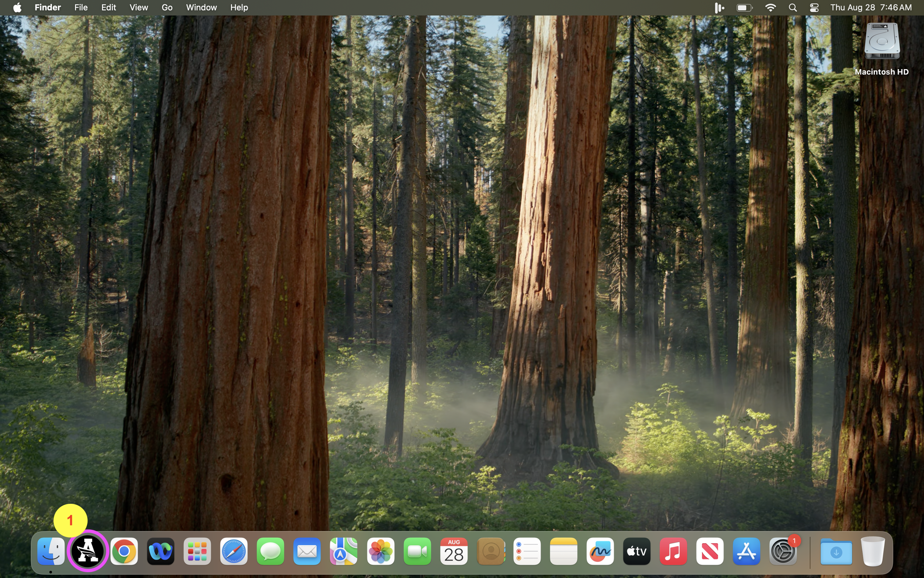The height and width of the screenshot is (578, 924).
Task: Launch Google Chrome from the Dock
Action: coord(124,551)
